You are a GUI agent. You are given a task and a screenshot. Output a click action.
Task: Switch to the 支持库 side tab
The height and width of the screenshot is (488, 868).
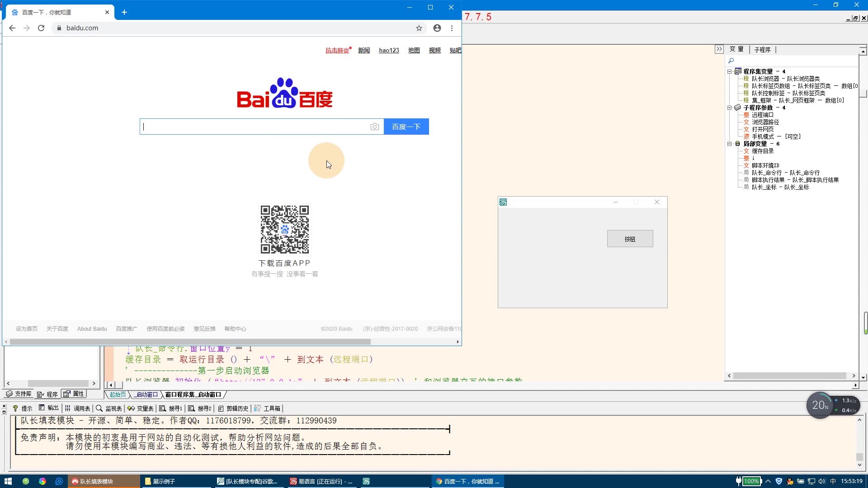click(19, 394)
